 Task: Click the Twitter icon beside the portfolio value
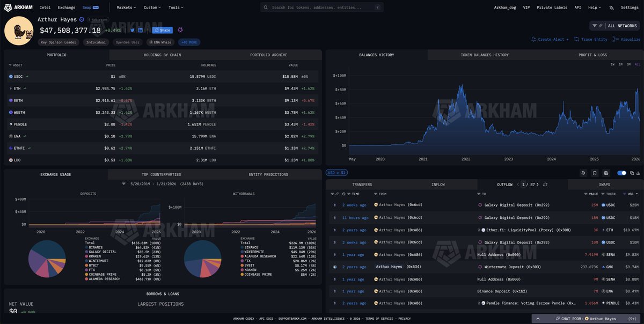(133, 30)
